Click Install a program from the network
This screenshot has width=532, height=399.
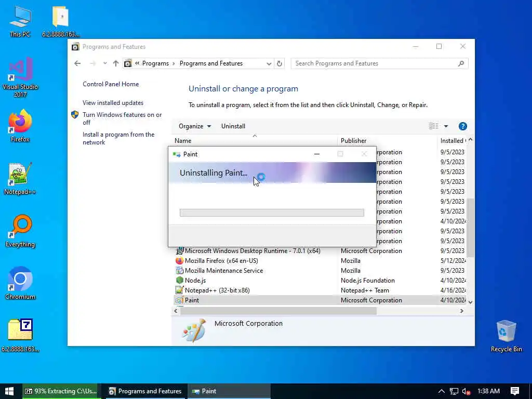pos(118,138)
